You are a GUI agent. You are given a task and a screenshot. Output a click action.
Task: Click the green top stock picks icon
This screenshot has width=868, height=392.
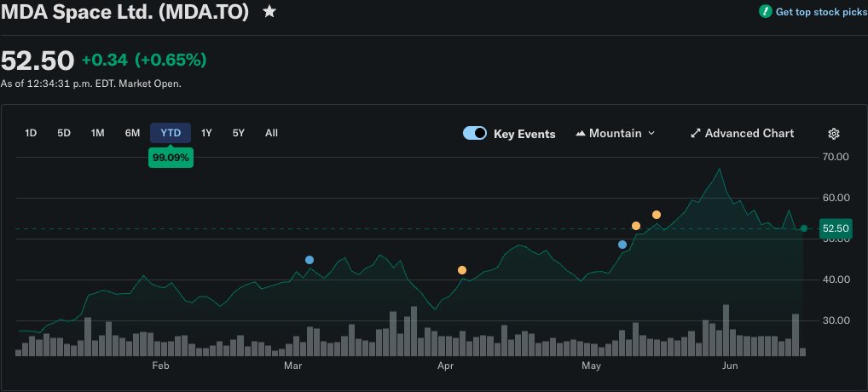766,12
